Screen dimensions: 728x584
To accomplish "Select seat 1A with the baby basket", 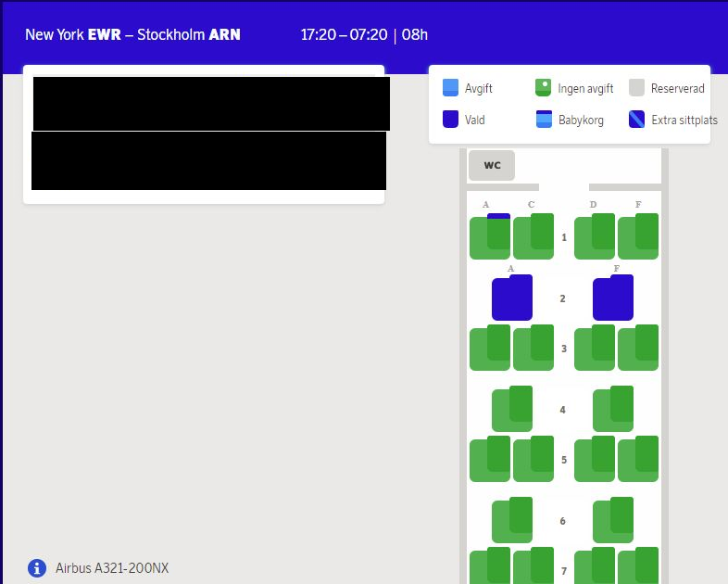I will click(490, 237).
